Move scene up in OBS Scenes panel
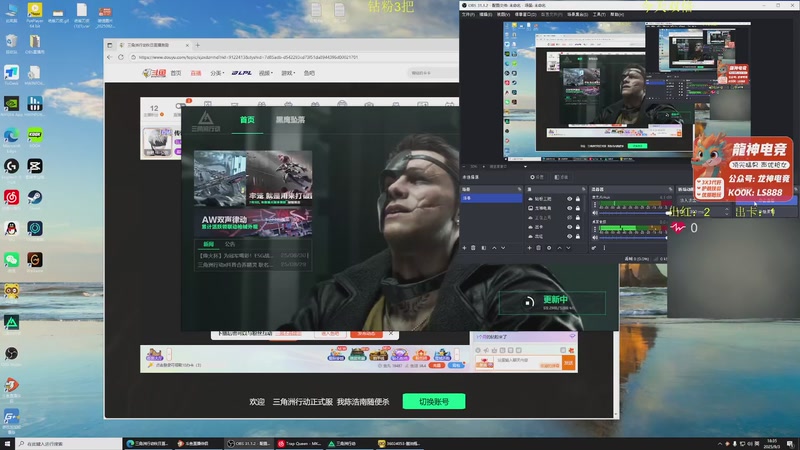The width and height of the screenshot is (800, 450). [x=494, y=248]
